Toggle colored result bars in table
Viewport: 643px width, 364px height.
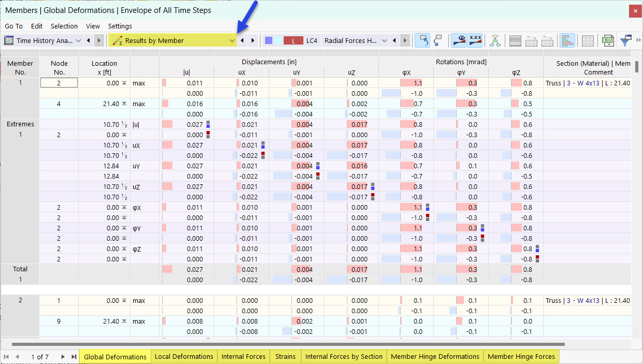click(567, 40)
